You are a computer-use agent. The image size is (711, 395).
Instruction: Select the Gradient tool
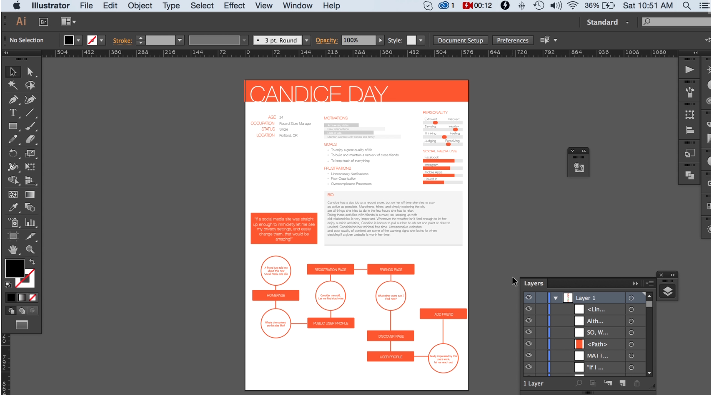click(30, 195)
